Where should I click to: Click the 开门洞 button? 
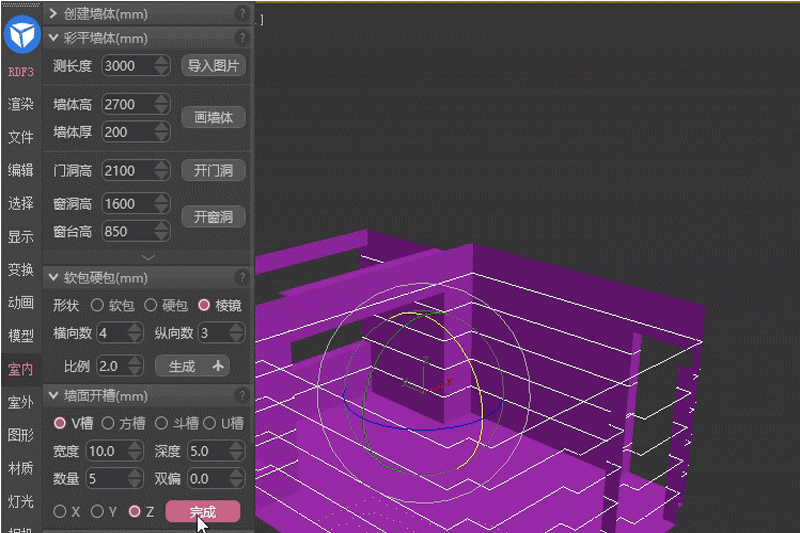[213, 170]
